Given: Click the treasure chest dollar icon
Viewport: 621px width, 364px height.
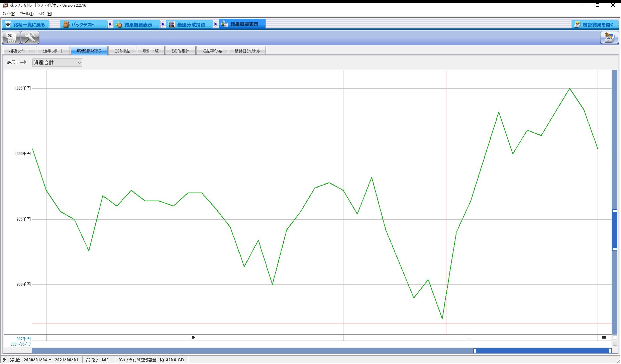Looking at the screenshot, I should (609, 38).
